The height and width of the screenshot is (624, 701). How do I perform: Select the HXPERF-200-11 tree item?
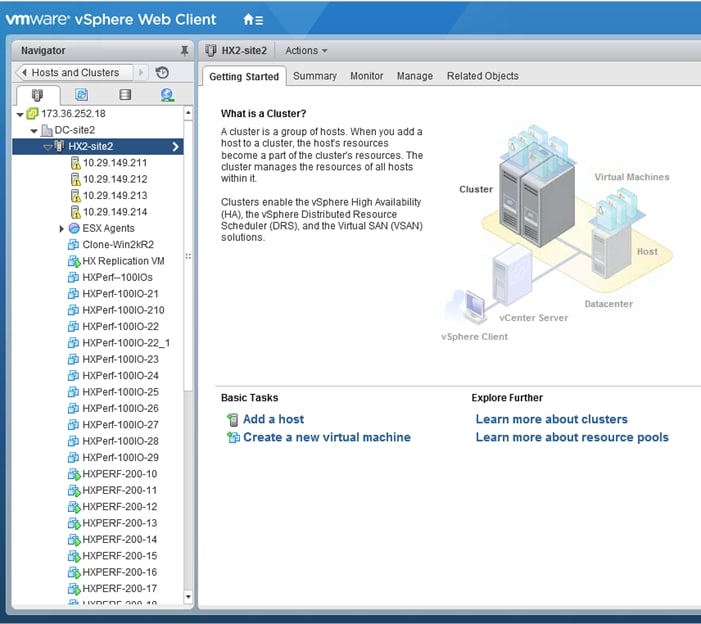119,490
